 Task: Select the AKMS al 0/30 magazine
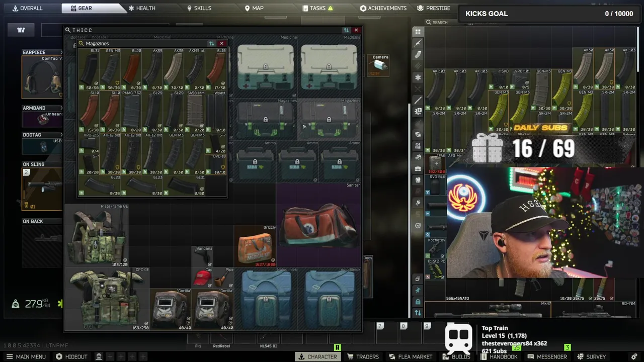pos(194,69)
